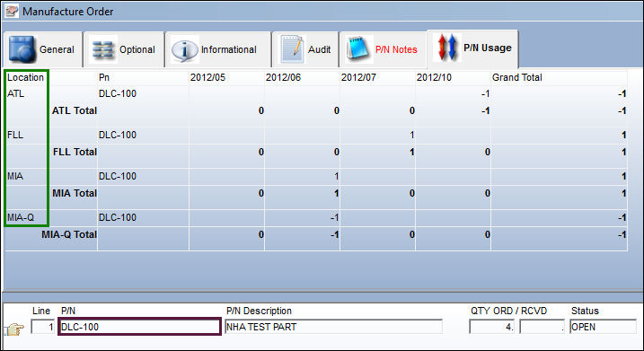Click the 2012/06 column header
The image size is (644, 351).
[284, 77]
